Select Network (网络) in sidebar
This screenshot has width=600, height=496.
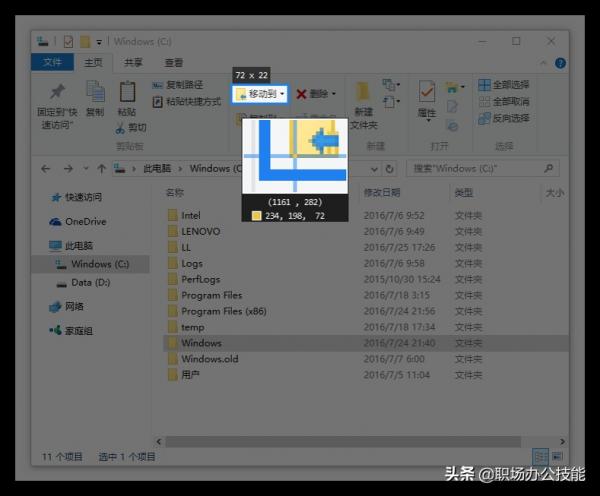tap(66, 306)
